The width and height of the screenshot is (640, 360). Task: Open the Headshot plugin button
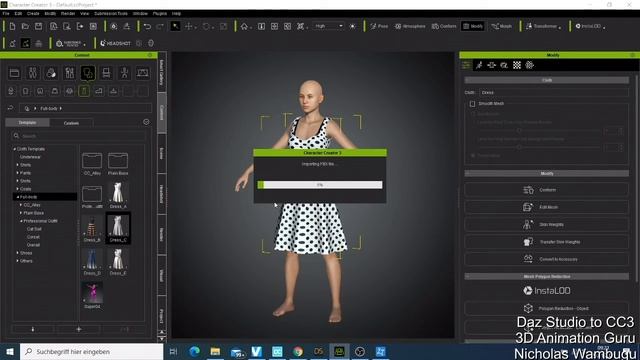pos(116,43)
